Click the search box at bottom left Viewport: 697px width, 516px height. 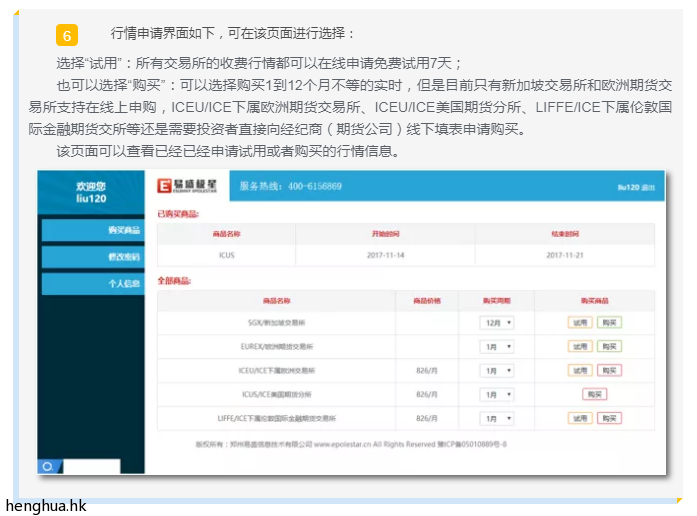[90, 466]
